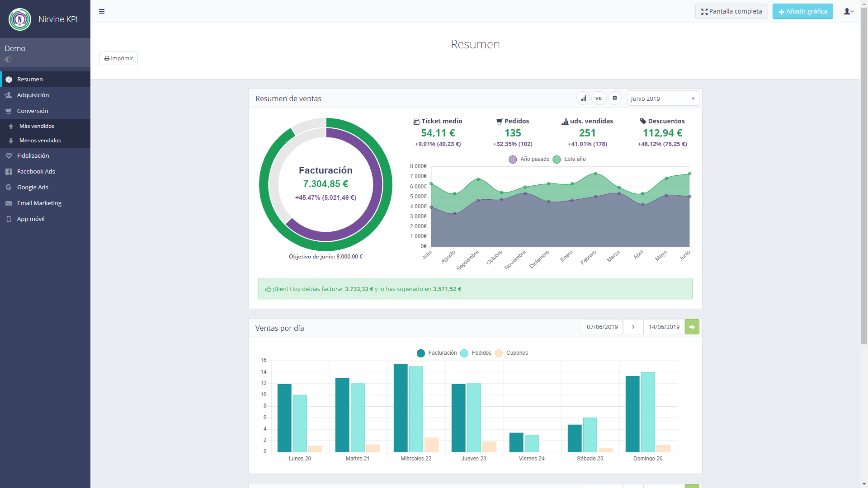Click the Demo workspace label

coord(15,47)
